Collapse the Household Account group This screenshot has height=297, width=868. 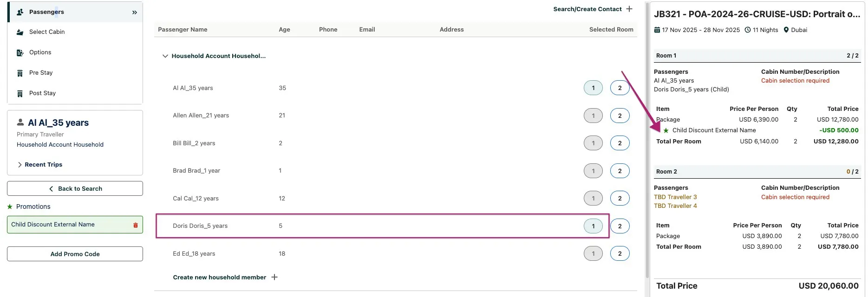coord(165,56)
